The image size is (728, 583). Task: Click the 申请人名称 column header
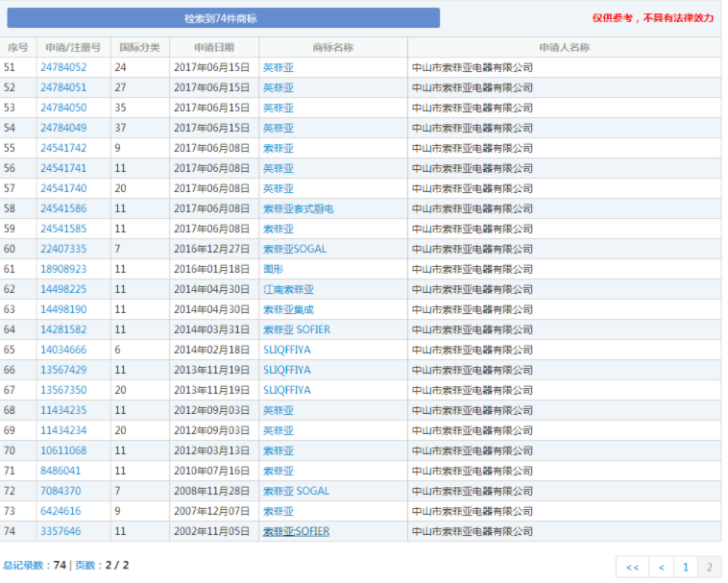point(564,47)
